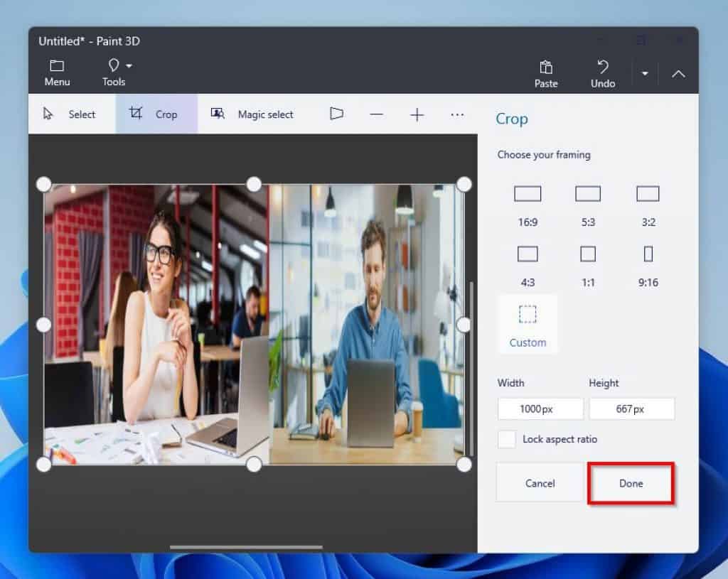This screenshot has height=579, width=728.
Task: Click the "Choose your framing" label
Action: 544,154
